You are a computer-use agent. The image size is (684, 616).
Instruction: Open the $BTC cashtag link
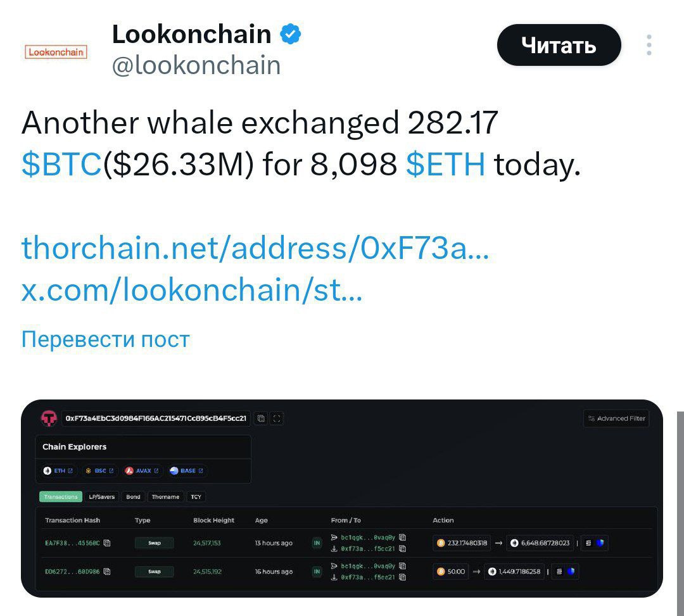pyautogui.click(x=61, y=165)
